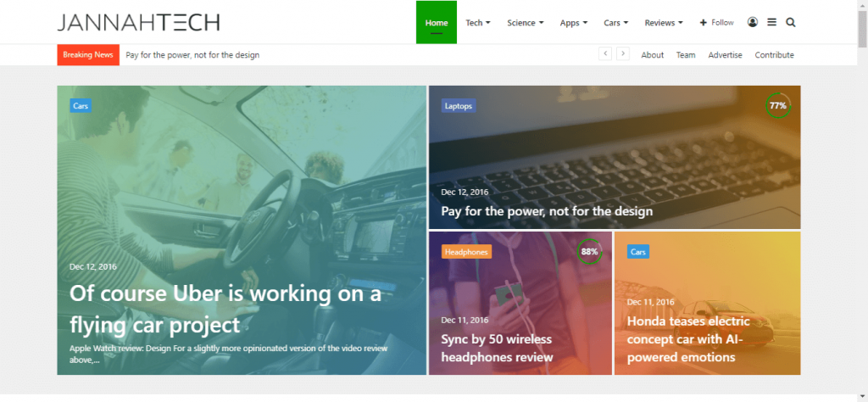
Task: Click Cars tag on Honda article
Action: [637, 252]
